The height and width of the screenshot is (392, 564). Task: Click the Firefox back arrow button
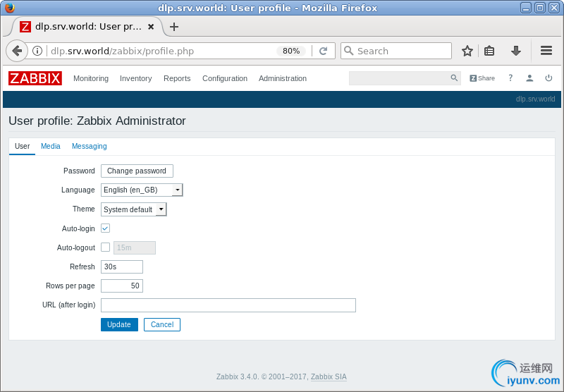(x=16, y=51)
